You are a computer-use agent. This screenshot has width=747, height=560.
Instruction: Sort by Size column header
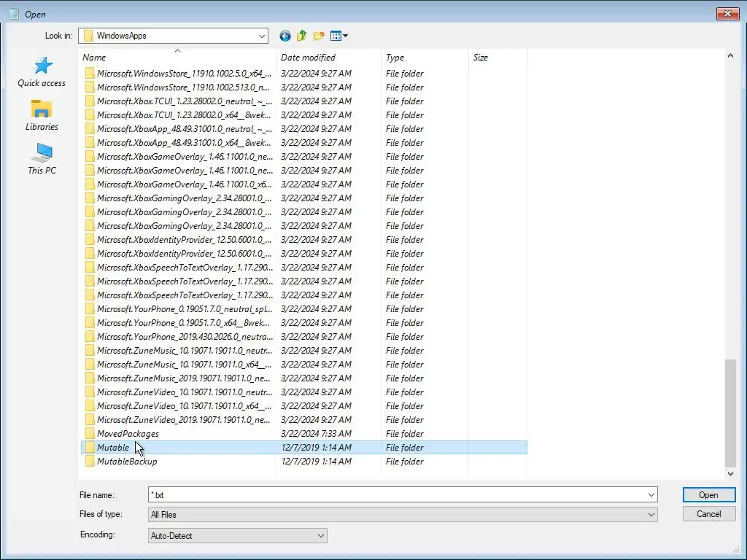498,57
